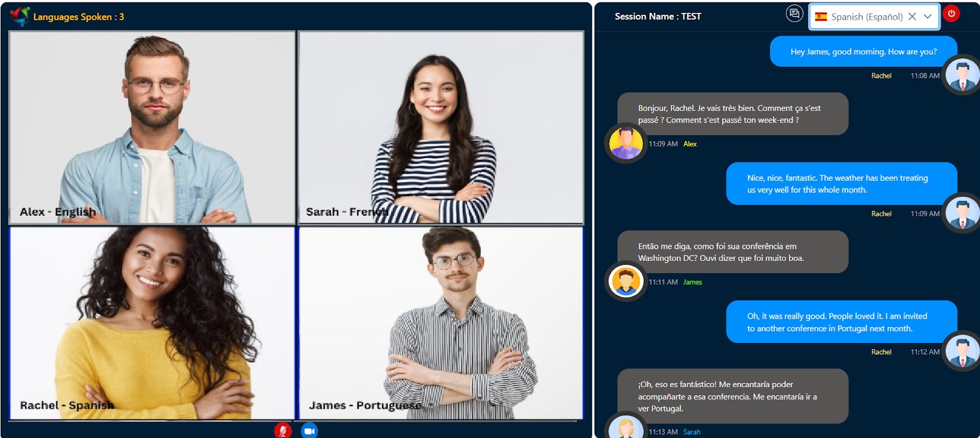Click the 'Então me diga' Portuguese message bubble
Viewport: 980px width, 438px height.
point(733,252)
